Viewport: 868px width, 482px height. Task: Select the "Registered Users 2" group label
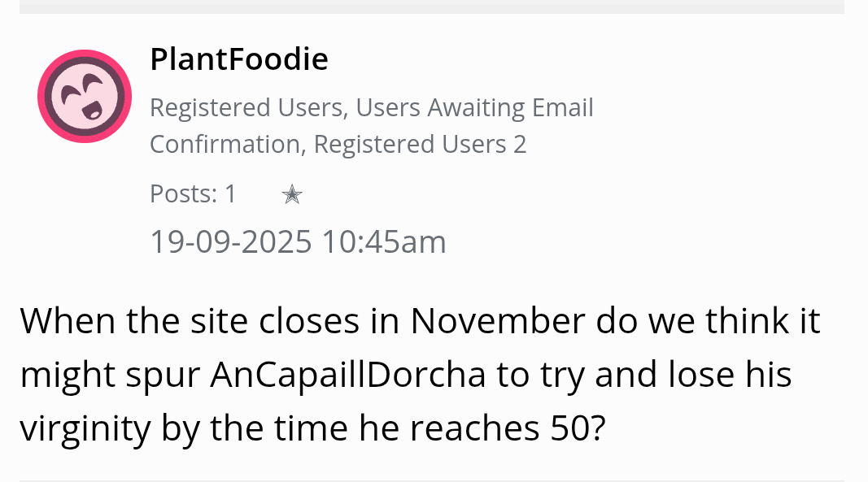point(420,144)
